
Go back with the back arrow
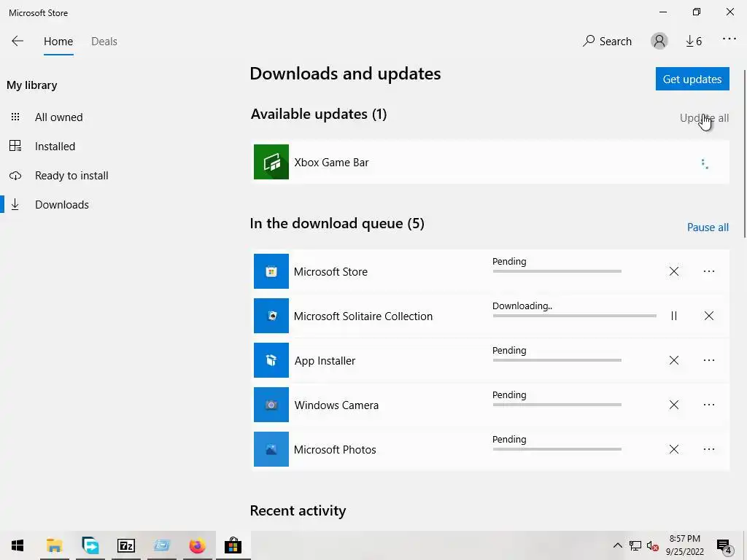click(18, 41)
